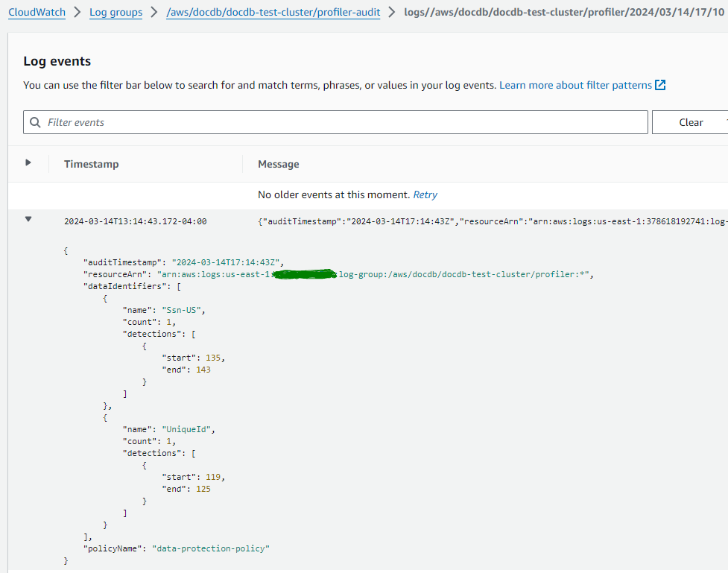Open the CloudWatch breadcrumb link
728x573 pixels.
tap(37, 12)
